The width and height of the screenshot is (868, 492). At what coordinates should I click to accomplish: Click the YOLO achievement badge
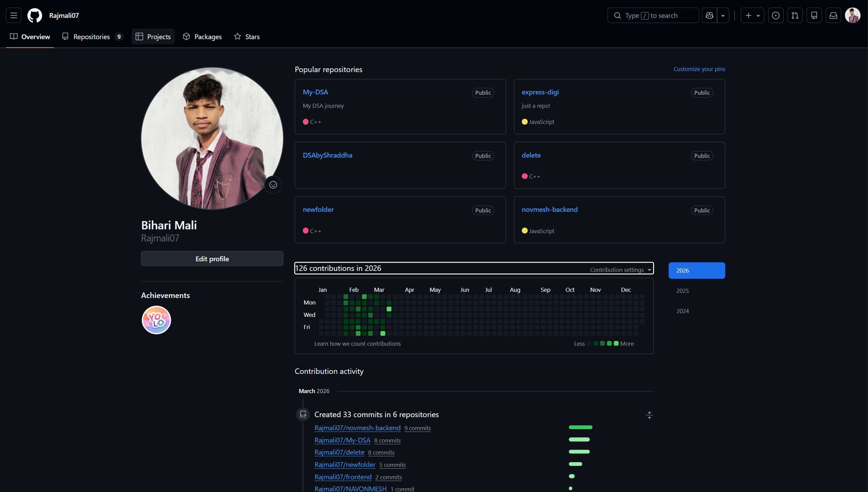pyautogui.click(x=156, y=320)
